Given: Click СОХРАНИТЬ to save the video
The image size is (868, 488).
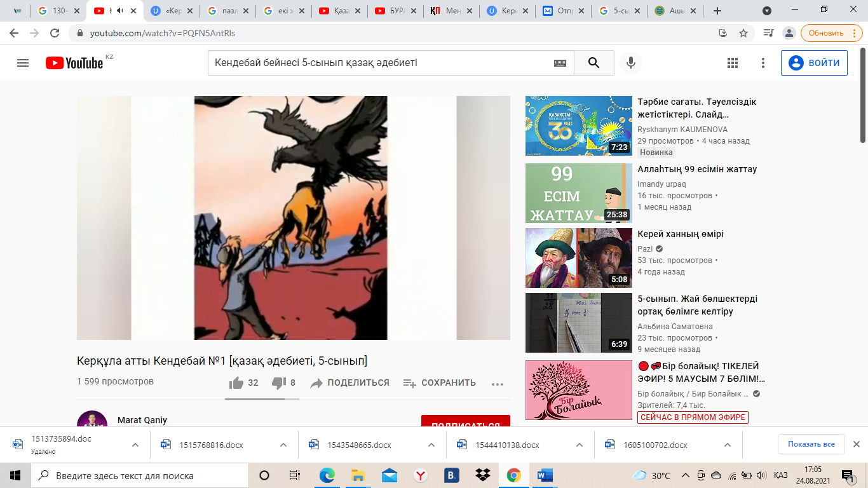Looking at the screenshot, I should (x=439, y=383).
